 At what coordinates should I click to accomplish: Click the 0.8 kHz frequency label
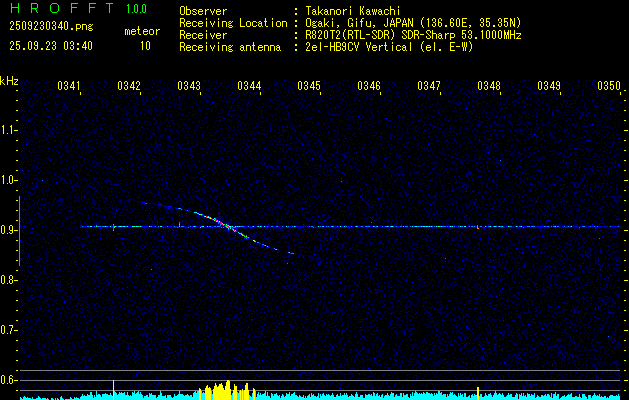tap(8, 280)
